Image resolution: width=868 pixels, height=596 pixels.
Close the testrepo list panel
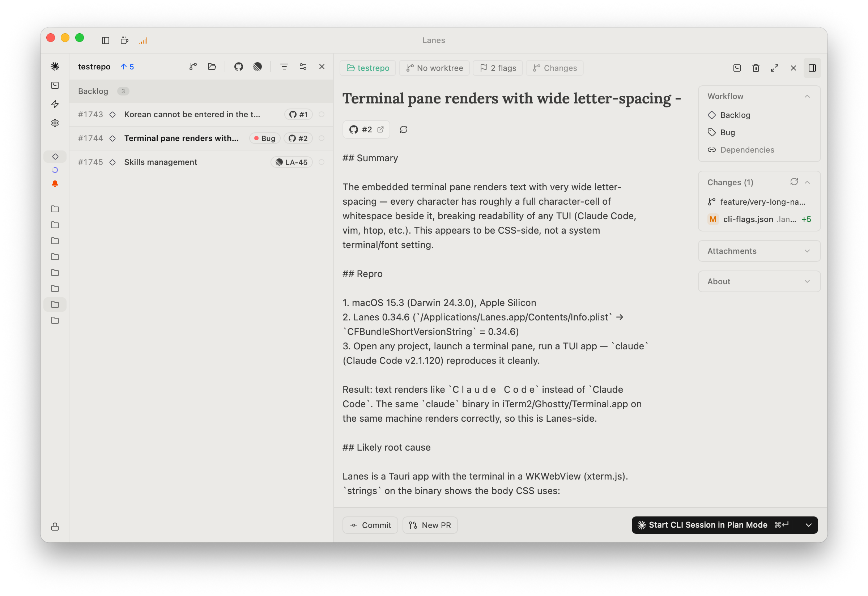tap(322, 67)
